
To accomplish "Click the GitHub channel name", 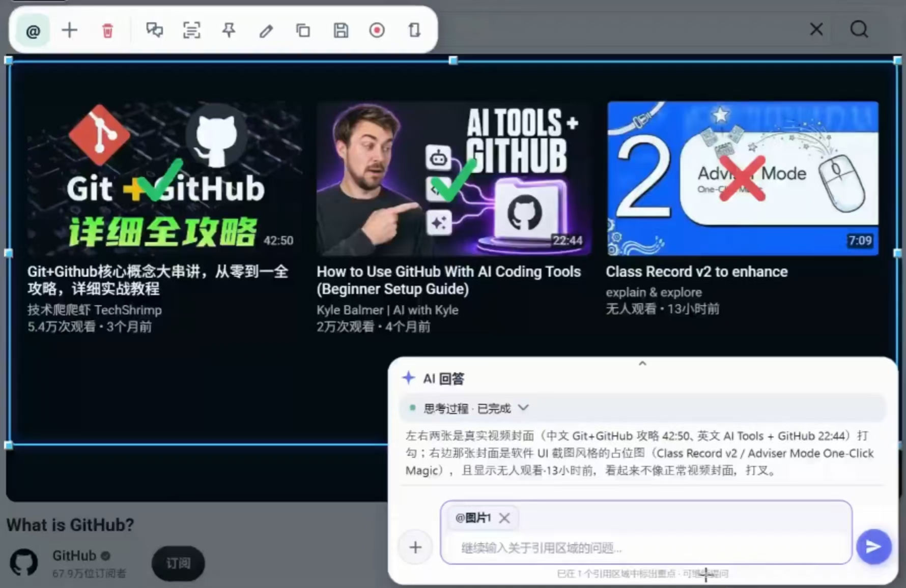I will 74,555.
